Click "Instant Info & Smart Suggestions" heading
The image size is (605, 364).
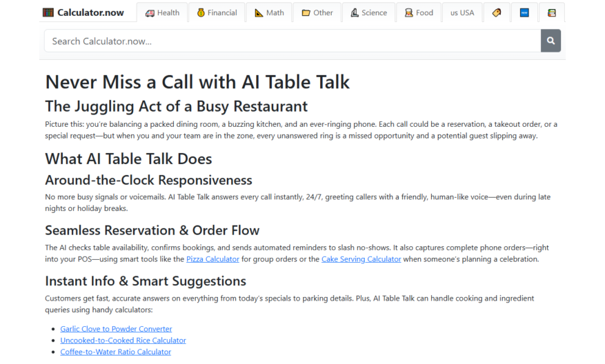[x=146, y=281]
